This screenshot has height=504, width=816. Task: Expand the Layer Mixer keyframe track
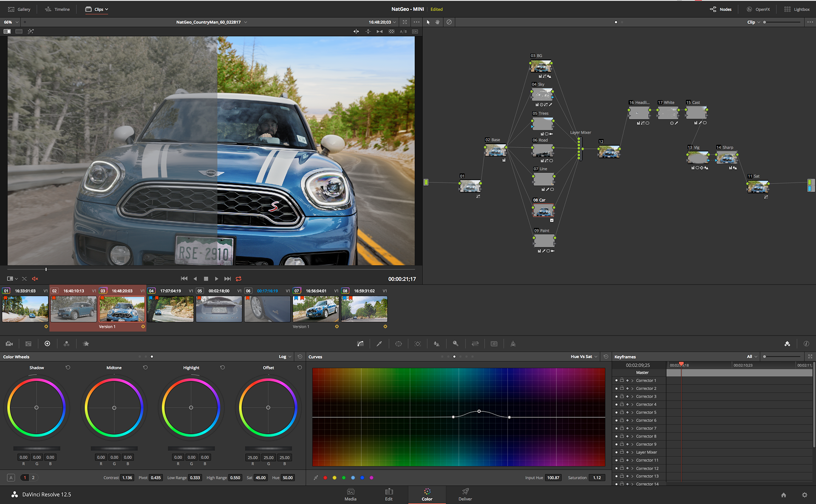click(x=632, y=453)
